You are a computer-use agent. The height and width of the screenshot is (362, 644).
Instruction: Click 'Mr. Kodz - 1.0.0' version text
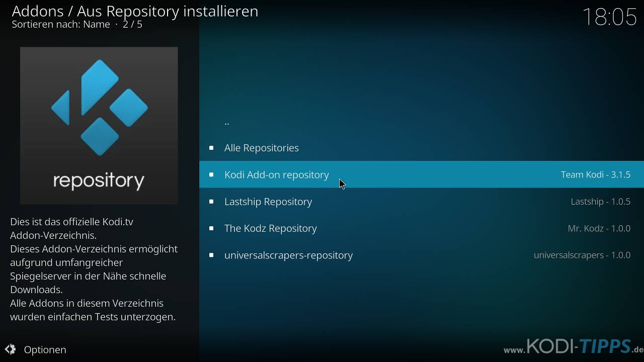click(599, 228)
